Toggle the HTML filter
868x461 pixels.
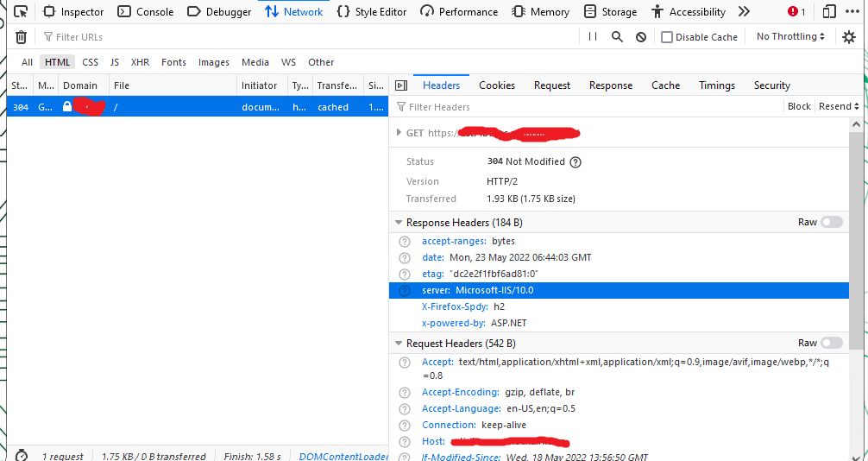point(58,62)
